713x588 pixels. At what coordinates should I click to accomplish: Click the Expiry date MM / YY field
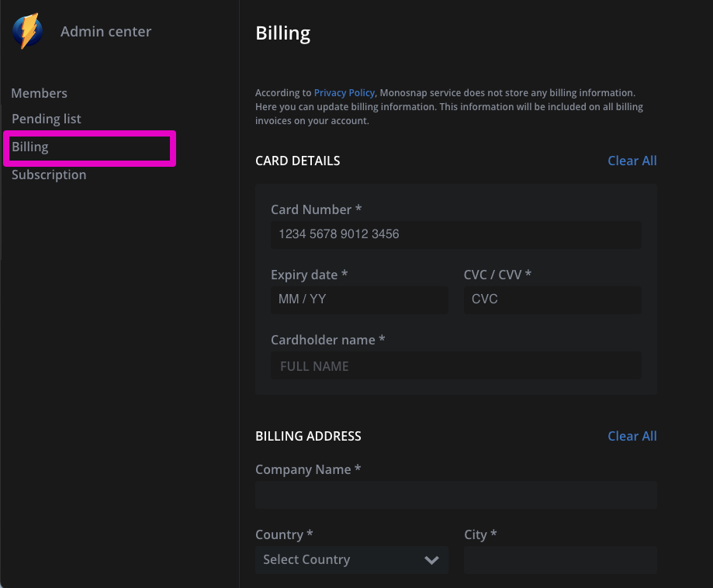[359, 299]
